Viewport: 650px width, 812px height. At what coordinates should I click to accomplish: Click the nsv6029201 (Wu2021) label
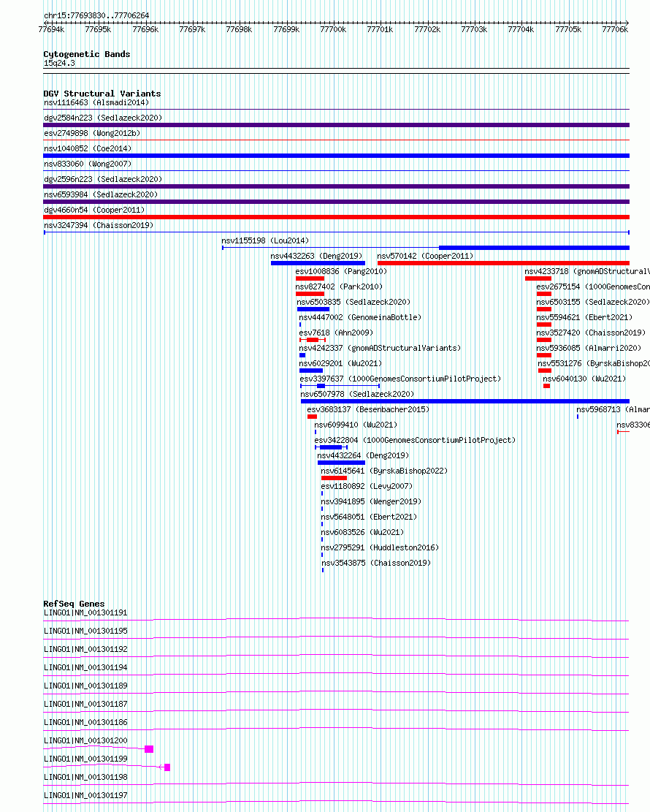coord(340,363)
